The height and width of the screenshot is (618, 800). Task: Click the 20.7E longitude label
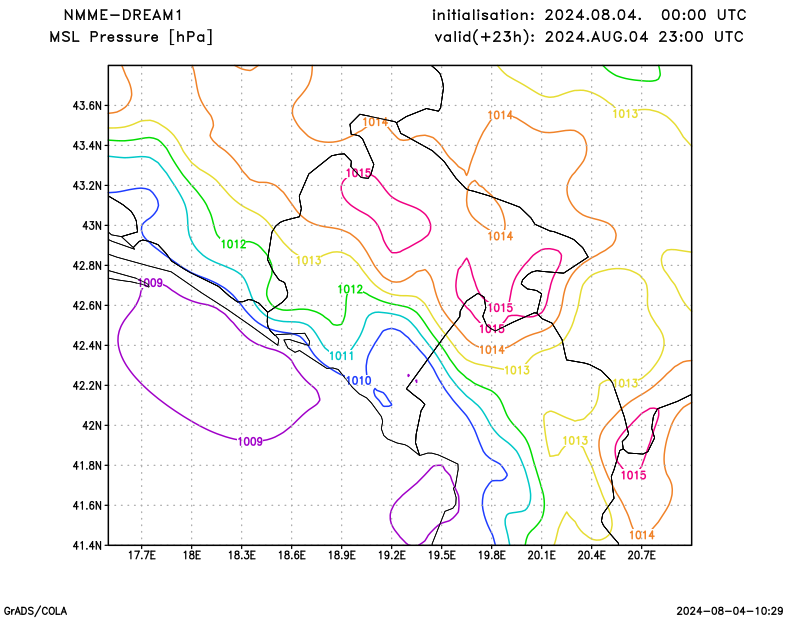pos(641,555)
